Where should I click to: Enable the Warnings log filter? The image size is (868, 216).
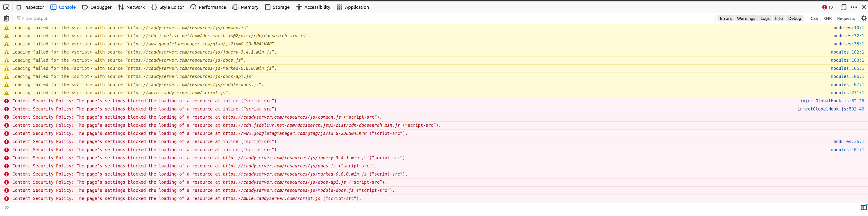[x=746, y=18]
